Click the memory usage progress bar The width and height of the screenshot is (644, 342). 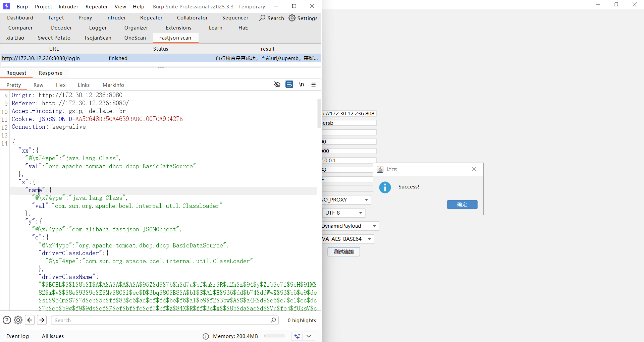coord(274,336)
